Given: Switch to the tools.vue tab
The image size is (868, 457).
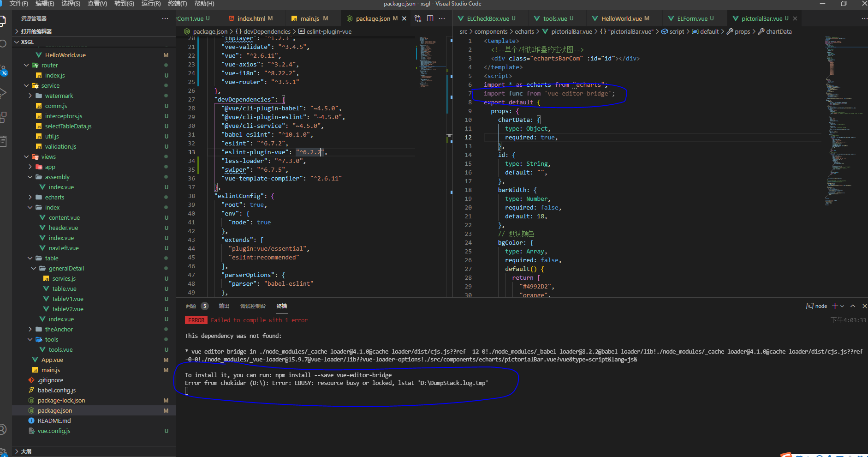Looking at the screenshot, I should click(x=555, y=18).
